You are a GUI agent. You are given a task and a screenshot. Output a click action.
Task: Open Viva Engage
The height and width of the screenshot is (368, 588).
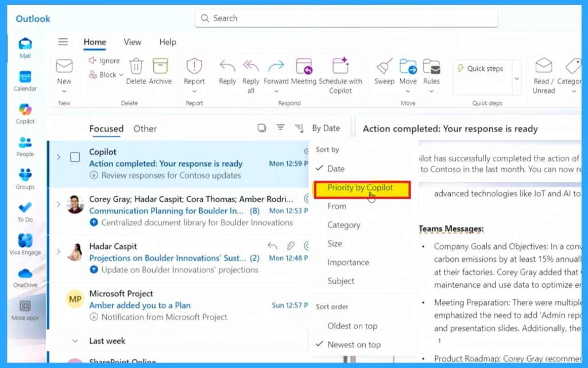pyautogui.click(x=25, y=245)
